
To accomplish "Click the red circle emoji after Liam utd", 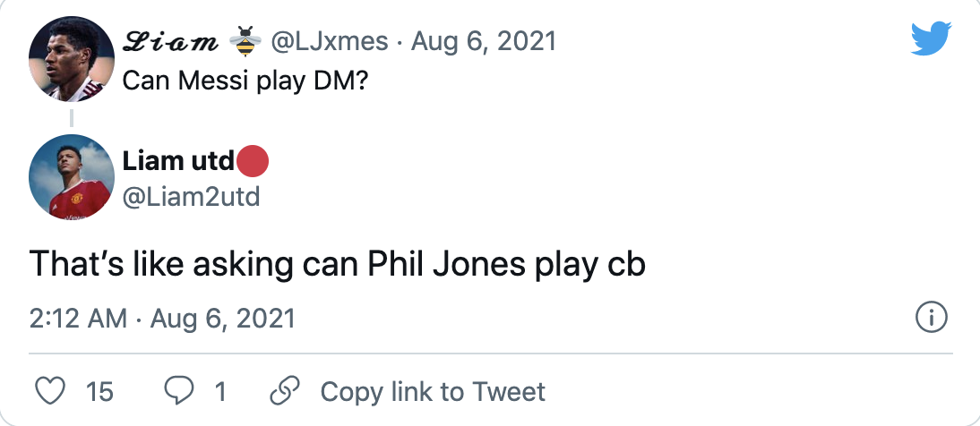I will click(252, 164).
